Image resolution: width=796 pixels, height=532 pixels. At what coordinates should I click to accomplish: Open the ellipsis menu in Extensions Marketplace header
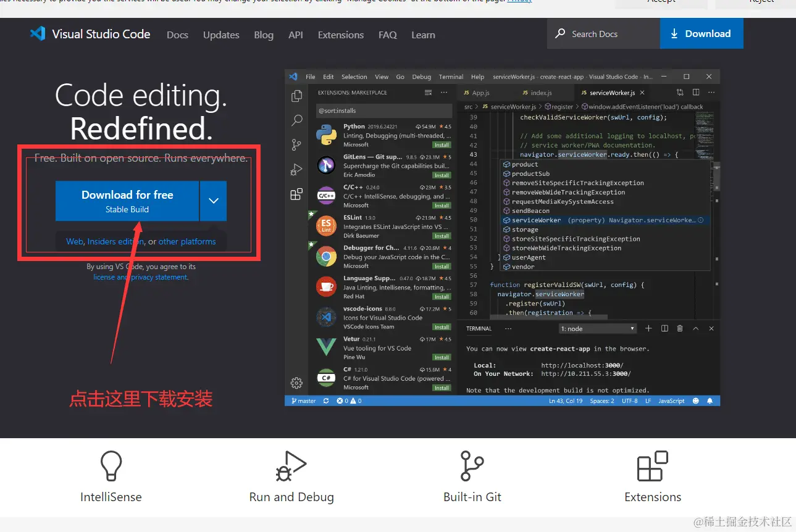(444, 93)
